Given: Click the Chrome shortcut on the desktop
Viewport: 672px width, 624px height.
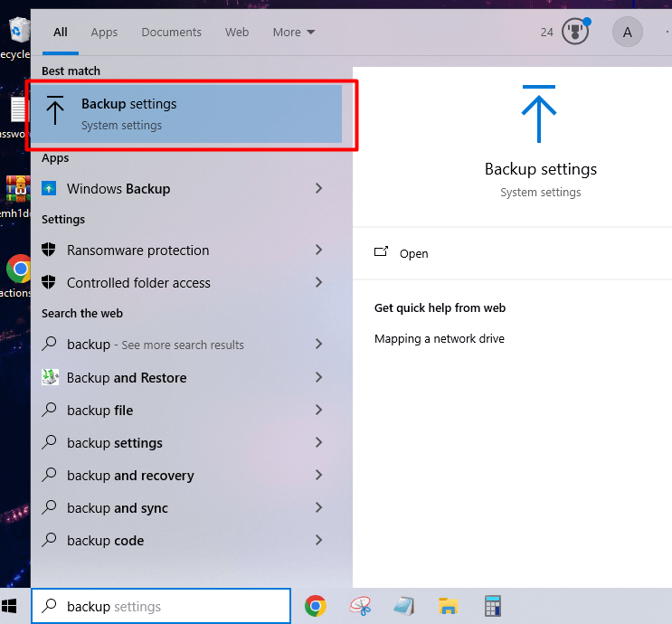Looking at the screenshot, I should (x=19, y=269).
